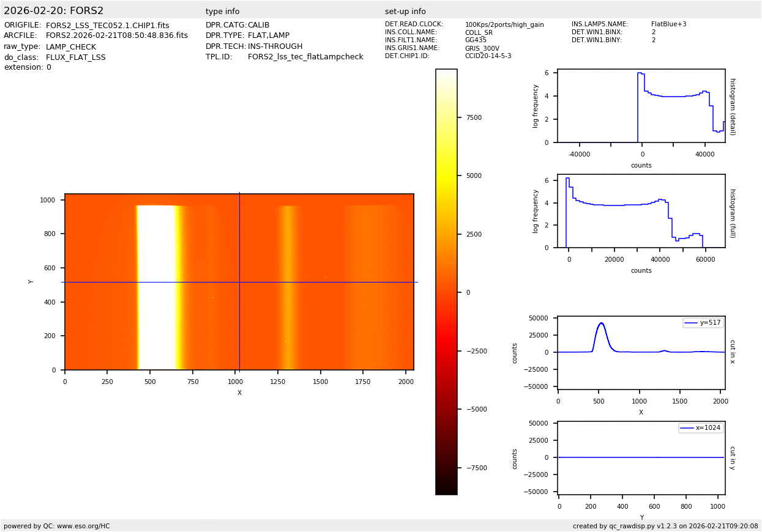The width and height of the screenshot is (762, 532).
Task: Click the y=517 legend in the cut in x plot
Action: (703, 323)
